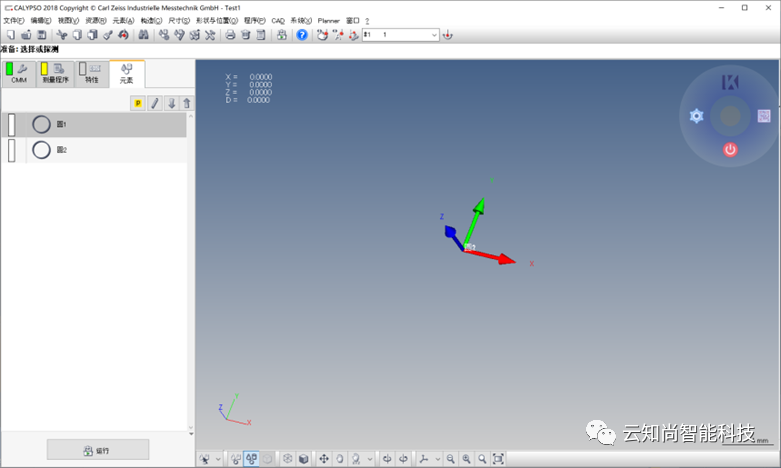Click the print icon in the top toolbar

point(230,35)
